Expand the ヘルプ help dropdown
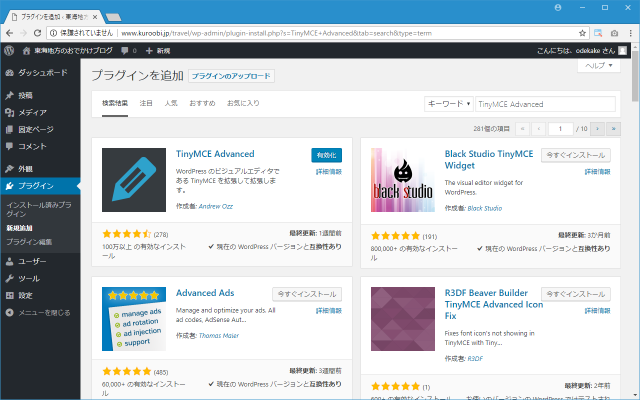Screen dimensions: 640x400 click(599, 66)
